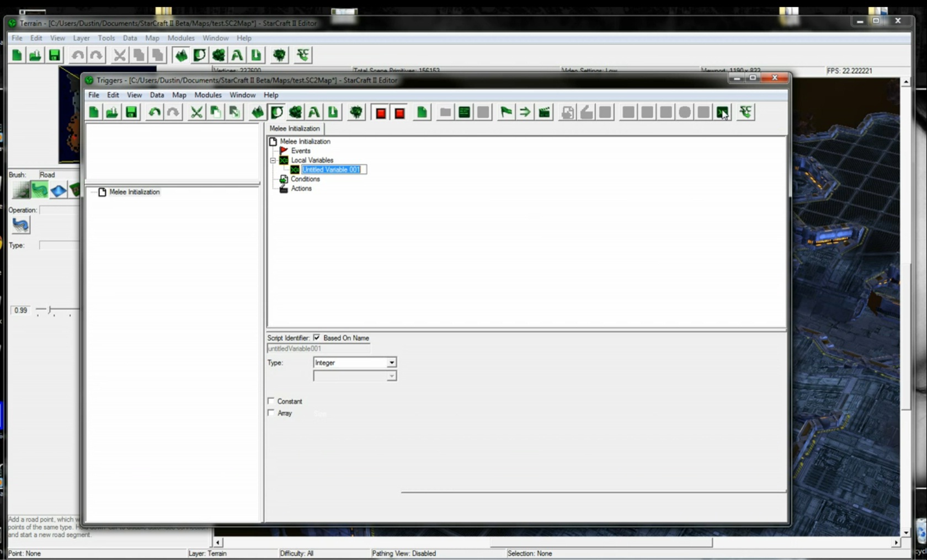
Task: Click StarCraft logo icon in Triggers toolbar
Action: coord(745,113)
